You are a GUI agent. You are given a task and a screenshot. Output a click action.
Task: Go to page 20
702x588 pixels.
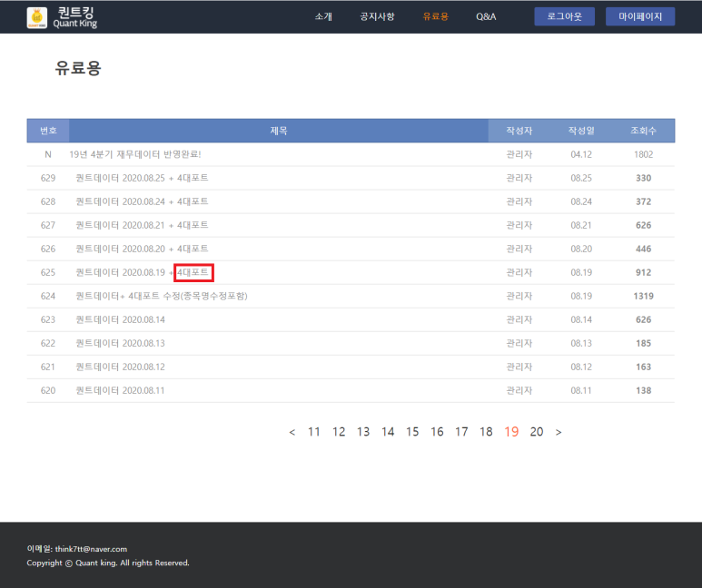[537, 432]
